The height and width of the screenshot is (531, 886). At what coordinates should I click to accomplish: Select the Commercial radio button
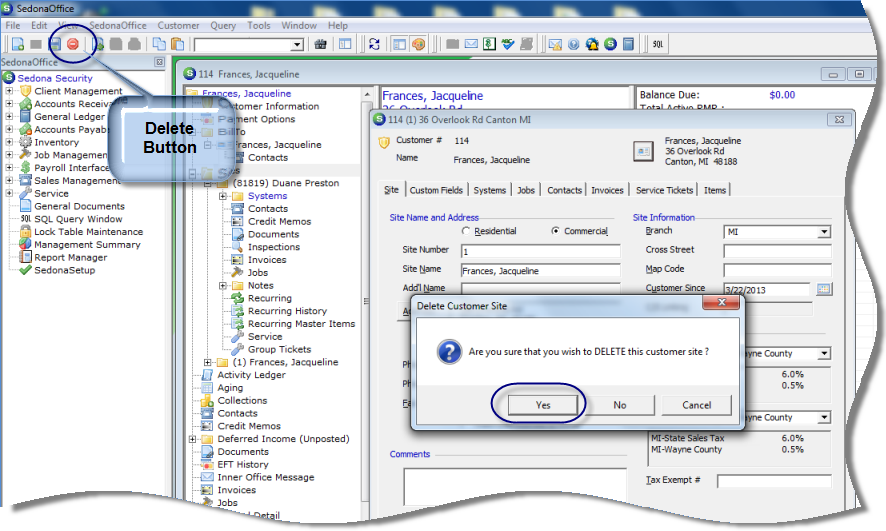(555, 231)
